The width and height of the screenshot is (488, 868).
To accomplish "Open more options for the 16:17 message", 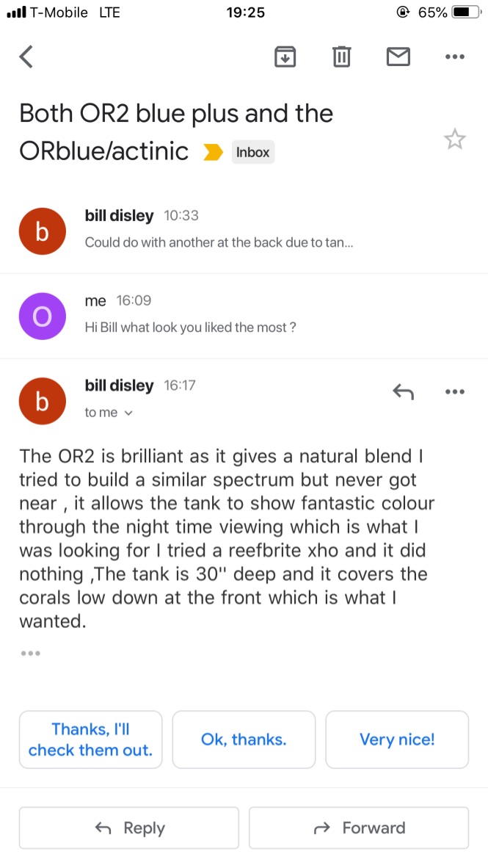I will point(455,392).
